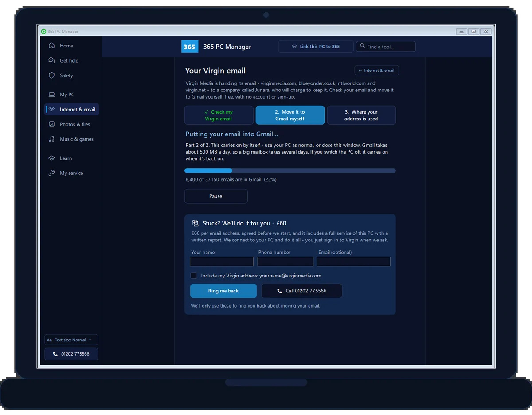Image resolution: width=532 pixels, height=415 pixels.
Task: Go to Home via the house icon
Action: pyautogui.click(x=52, y=46)
